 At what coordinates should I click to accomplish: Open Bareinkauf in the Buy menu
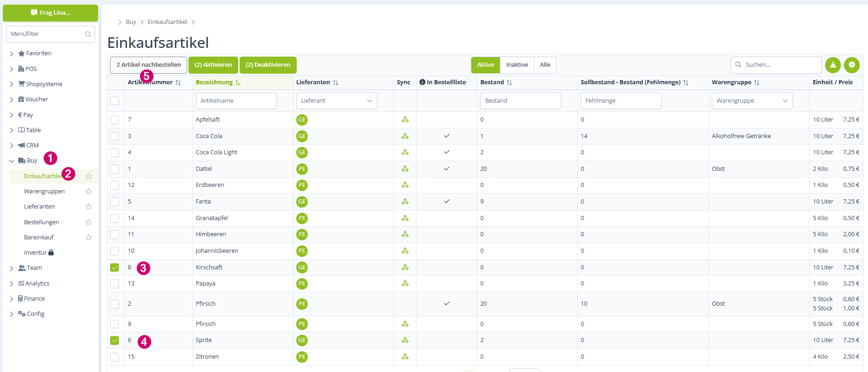point(39,237)
